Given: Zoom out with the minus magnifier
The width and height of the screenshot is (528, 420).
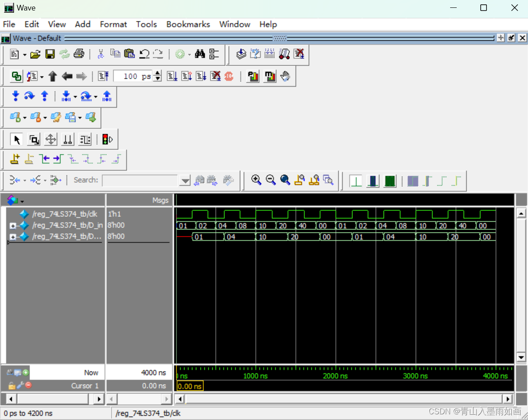Looking at the screenshot, I should click(271, 180).
